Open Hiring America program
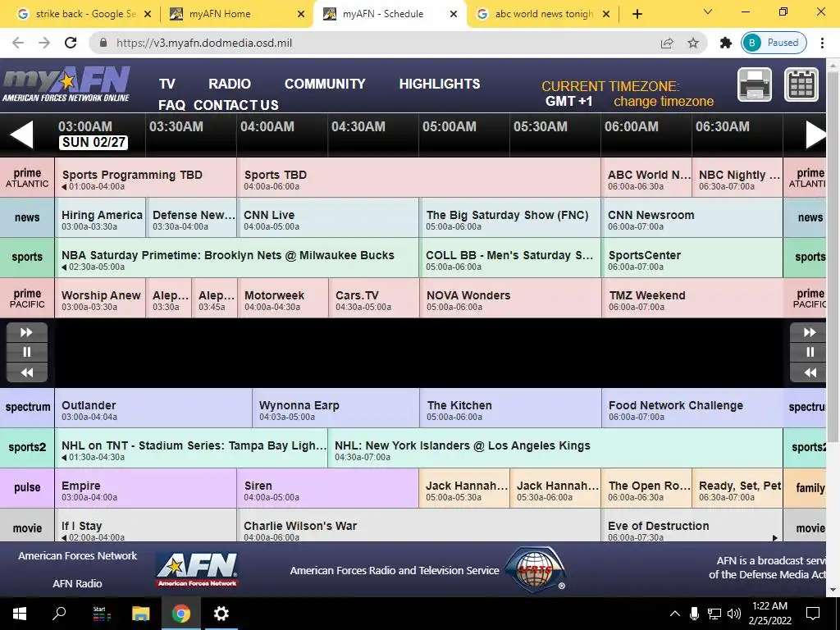 point(100,217)
